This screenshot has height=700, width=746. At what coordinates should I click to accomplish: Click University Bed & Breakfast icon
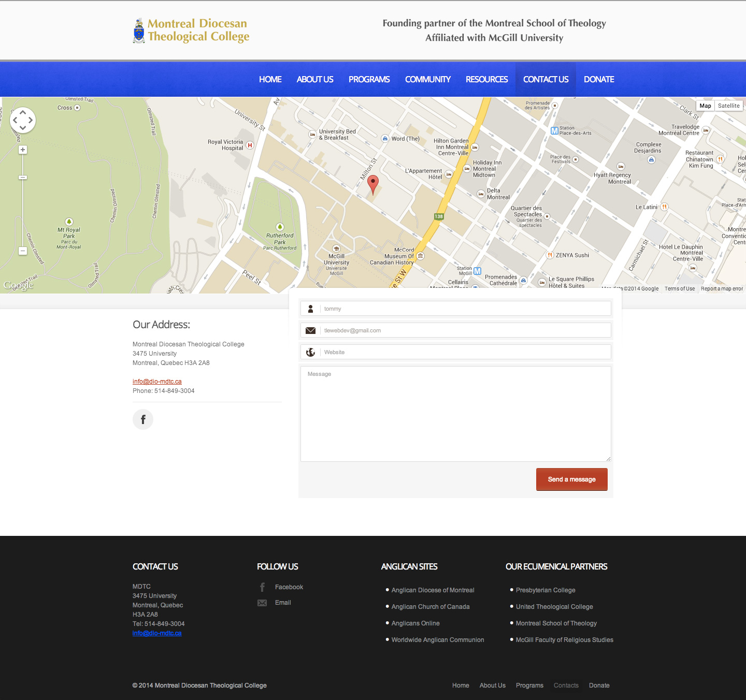(x=312, y=135)
